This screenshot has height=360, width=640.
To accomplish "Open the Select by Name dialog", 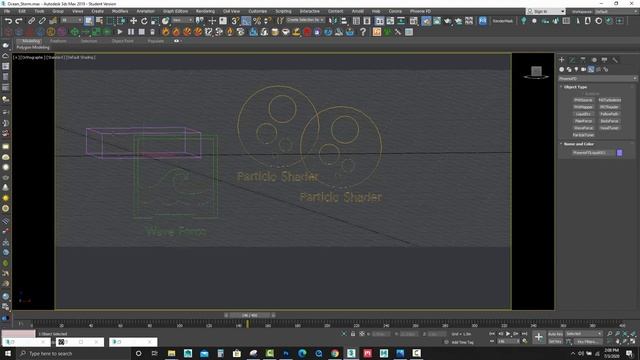I will pos(99,21).
